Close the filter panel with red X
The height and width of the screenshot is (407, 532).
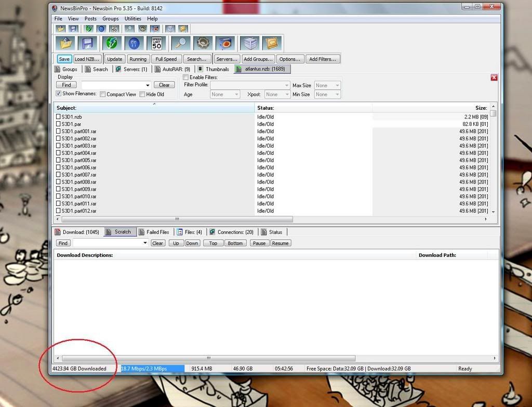494,77
